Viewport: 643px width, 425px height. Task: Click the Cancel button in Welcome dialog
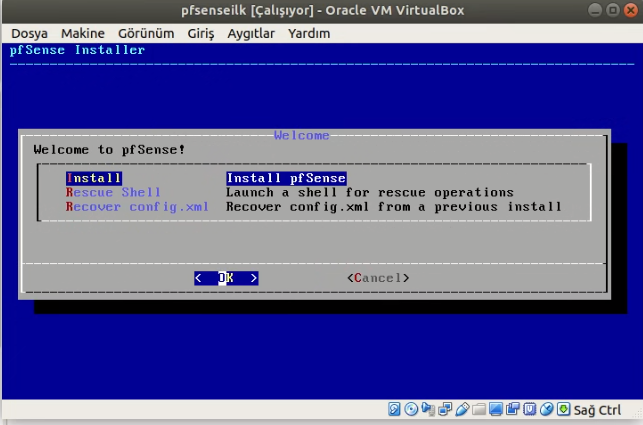[x=378, y=278]
